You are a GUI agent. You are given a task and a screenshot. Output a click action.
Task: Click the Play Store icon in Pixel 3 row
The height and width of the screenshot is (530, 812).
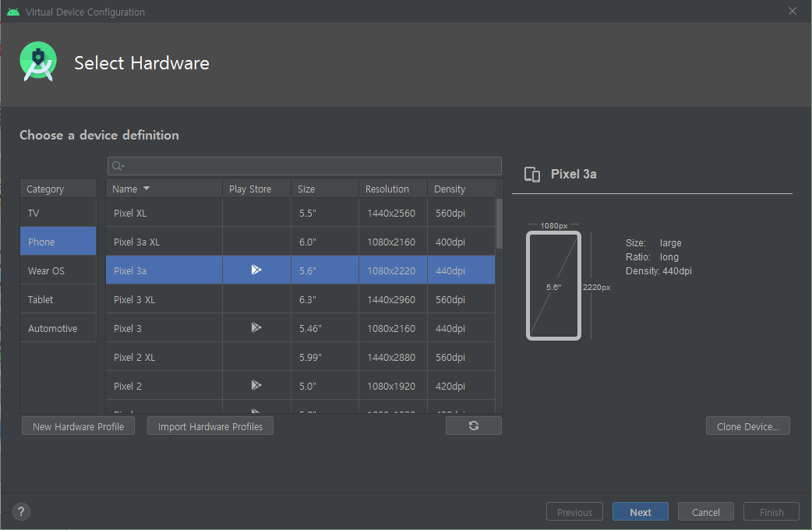pos(256,327)
